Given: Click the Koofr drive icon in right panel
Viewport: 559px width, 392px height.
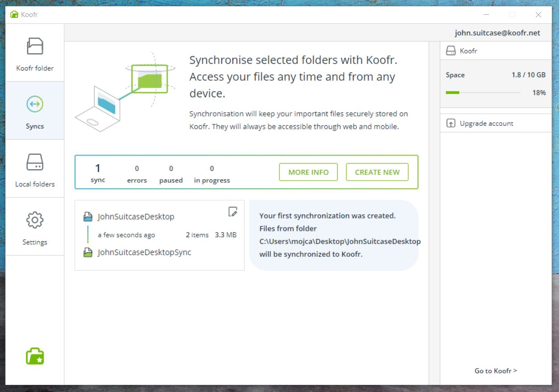Looking at the screenshot, I should (x=451, y=51).
